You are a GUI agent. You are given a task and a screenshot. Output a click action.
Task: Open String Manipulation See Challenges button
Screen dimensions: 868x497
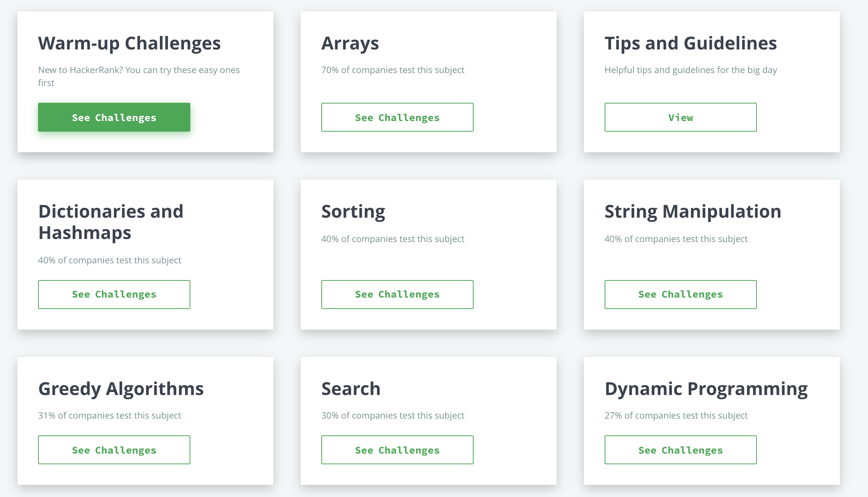coord(680,295)
